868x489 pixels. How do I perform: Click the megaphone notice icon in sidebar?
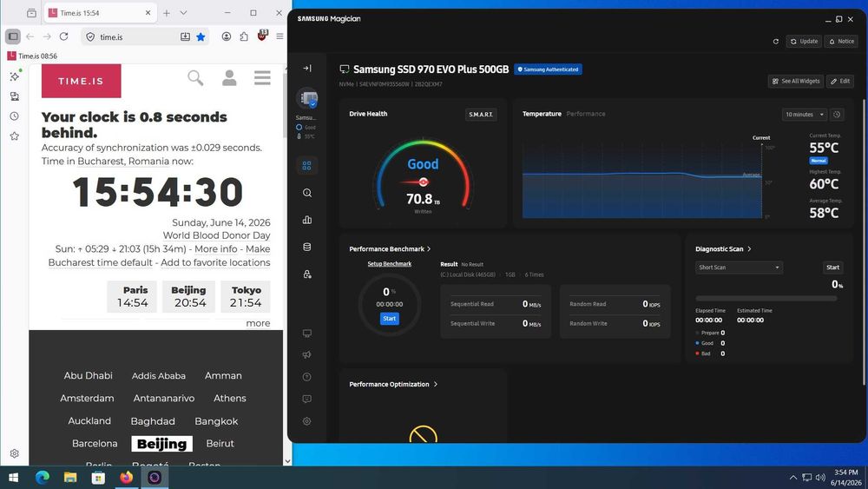coord(307,355)
